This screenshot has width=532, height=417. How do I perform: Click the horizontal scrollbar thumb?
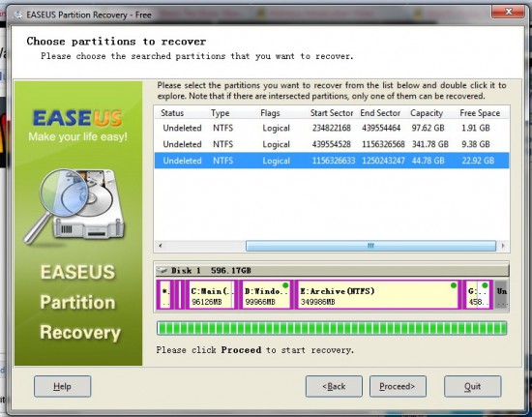pos(370,246)
